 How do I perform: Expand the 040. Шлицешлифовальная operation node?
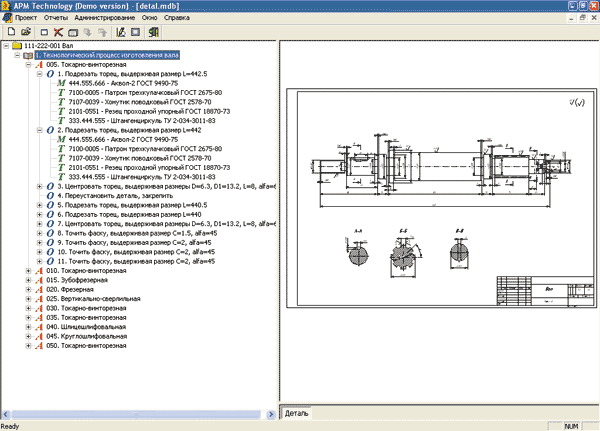(28, 328)
